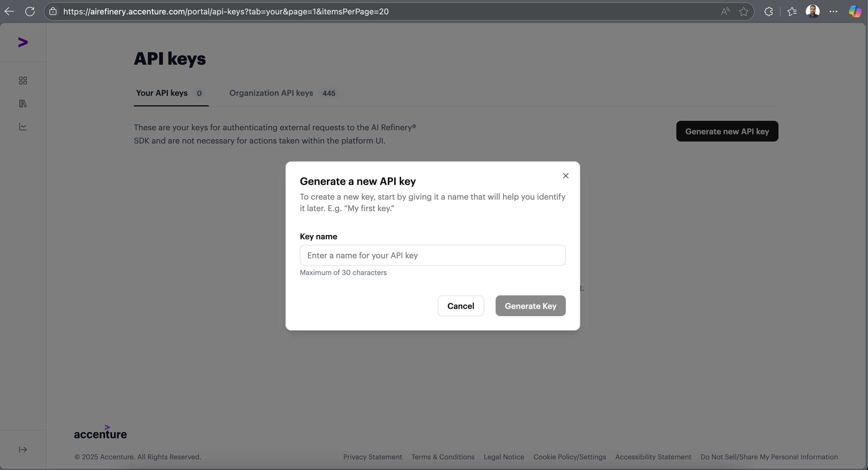Open the Copilot icon in the browser toolbar
The image size is (868, 470).
855,12
